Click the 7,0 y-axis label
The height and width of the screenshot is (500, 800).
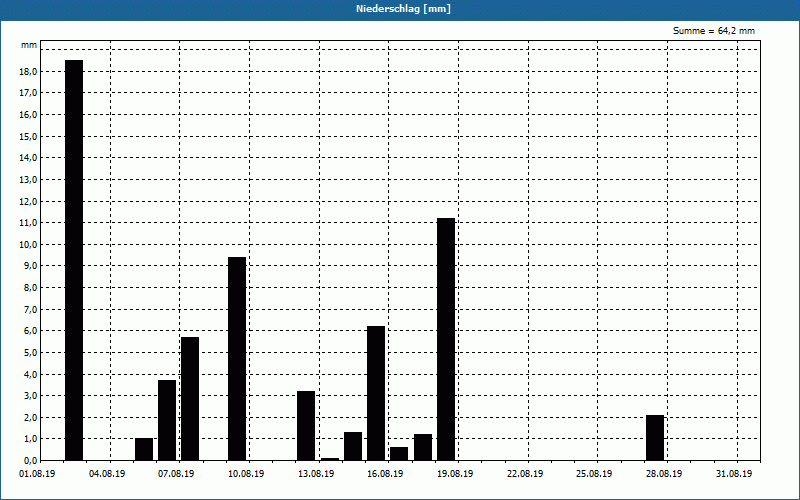(29, 309)
